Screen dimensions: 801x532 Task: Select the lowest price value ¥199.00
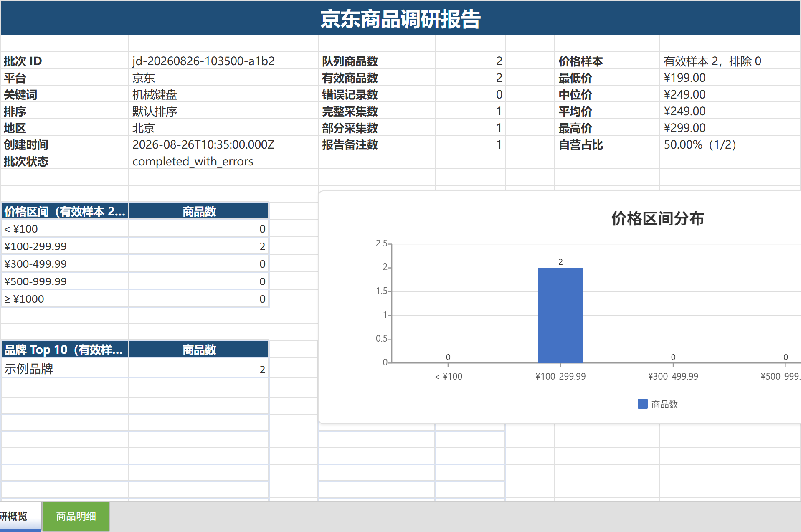coord(730,78)
